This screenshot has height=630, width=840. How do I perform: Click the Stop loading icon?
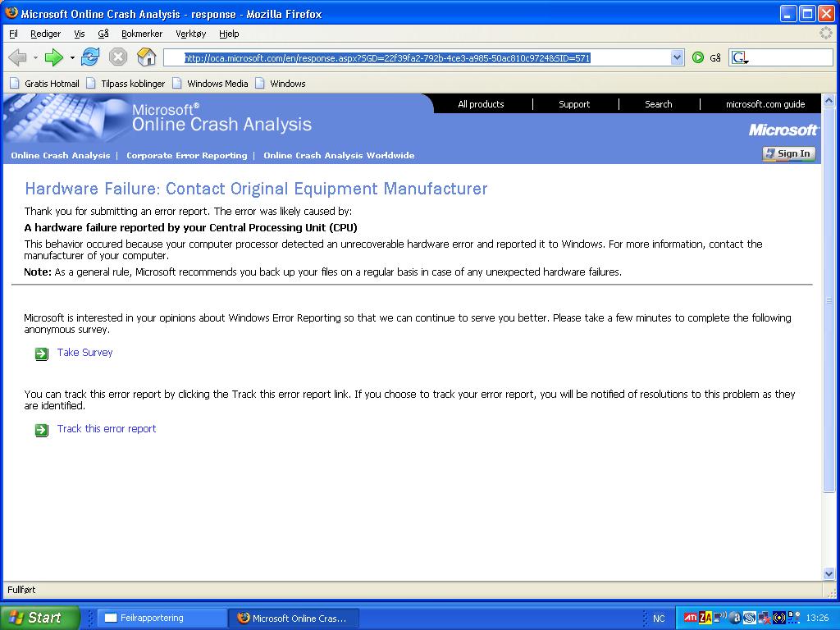click(x=118, y=57)
